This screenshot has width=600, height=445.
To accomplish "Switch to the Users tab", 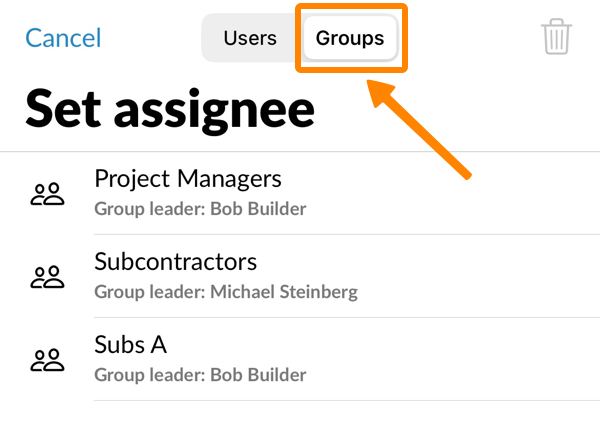I will (x=250, y=39).
